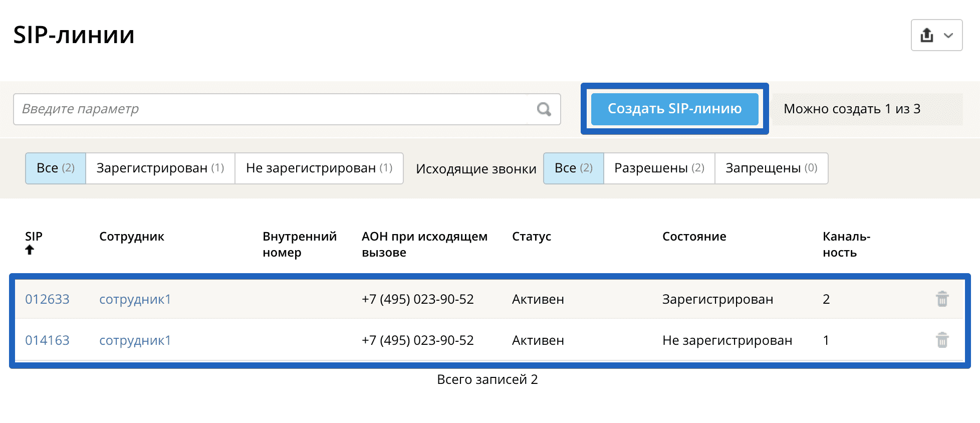Filter outgoing calls 'Запрещены (0)'
This screenshot has height=423, width=980.
pyautogui.click(x=772, y=168)
